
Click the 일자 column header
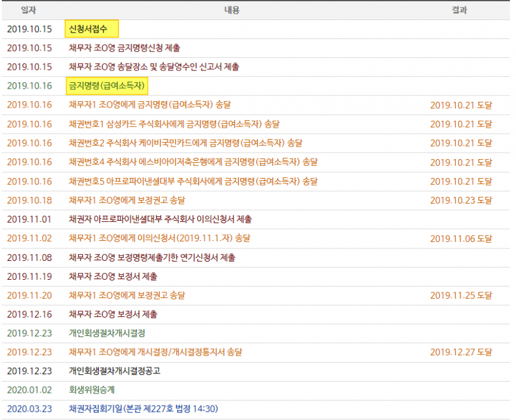coord(28,10)
